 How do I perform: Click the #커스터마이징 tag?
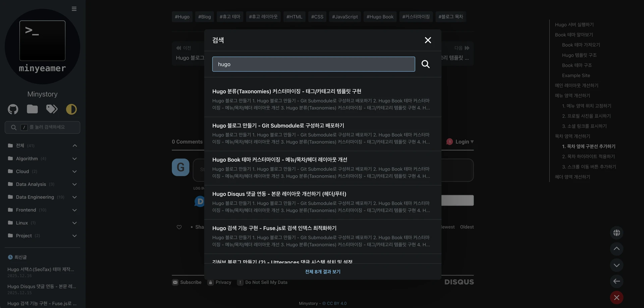[x=416, y=16]
